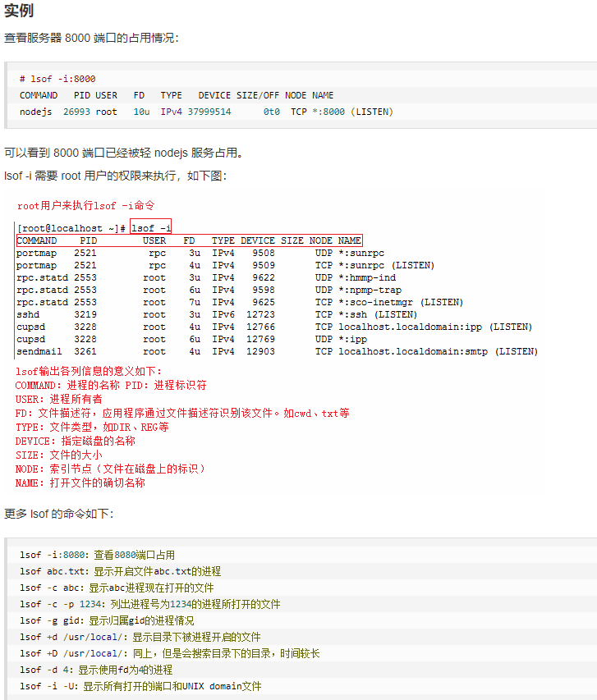Click the "localhost.localdomain:smtp (LISTEN)" entry
This screenshot has height=700, width=597.
click(438, 352)
